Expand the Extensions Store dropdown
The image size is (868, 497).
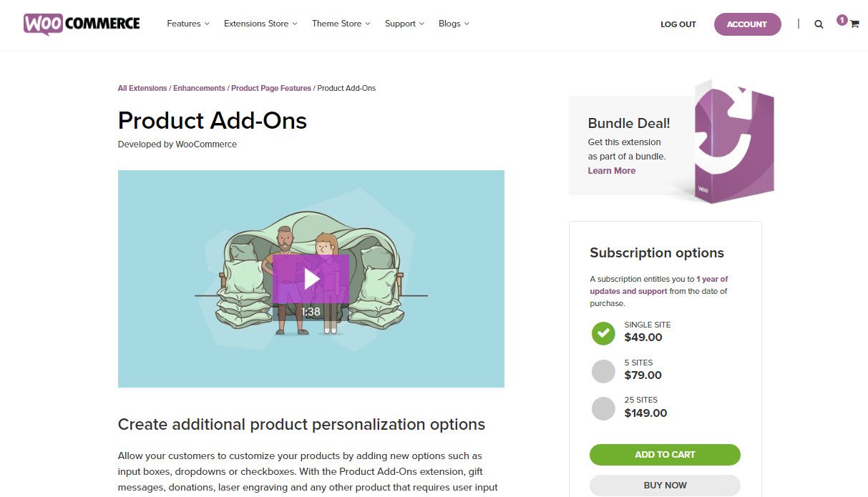(x=260, y=24)
